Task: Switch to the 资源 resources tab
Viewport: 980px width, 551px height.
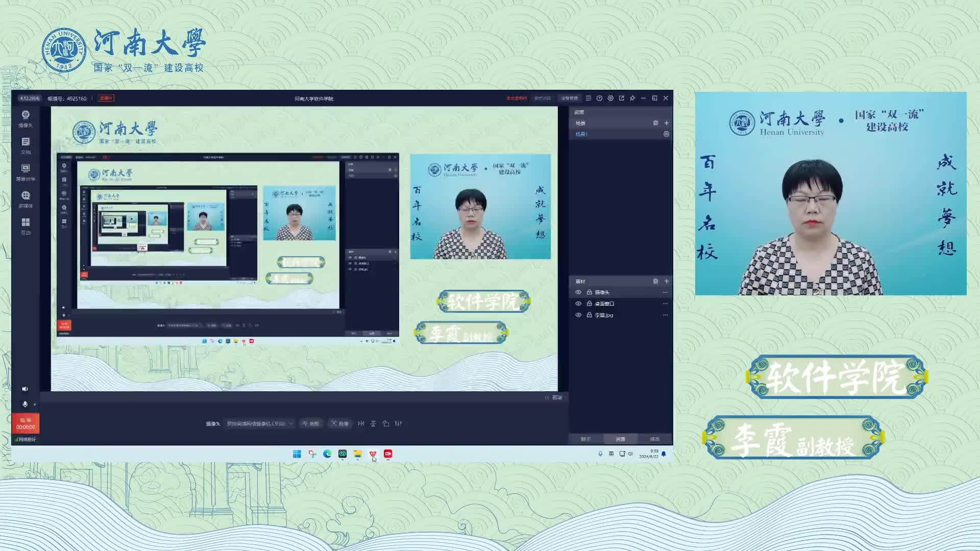Action: coord(620,439)
